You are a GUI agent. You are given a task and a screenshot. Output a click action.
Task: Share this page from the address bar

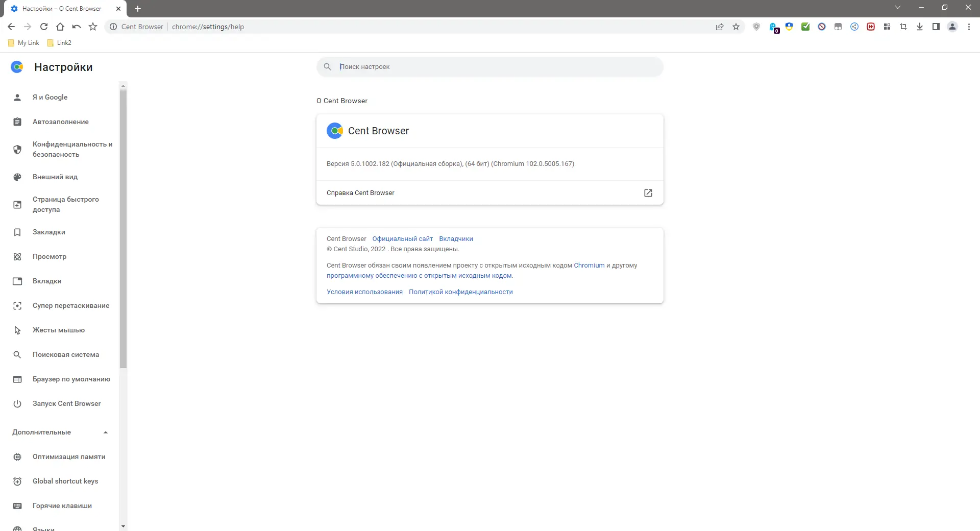click(720, 27)
